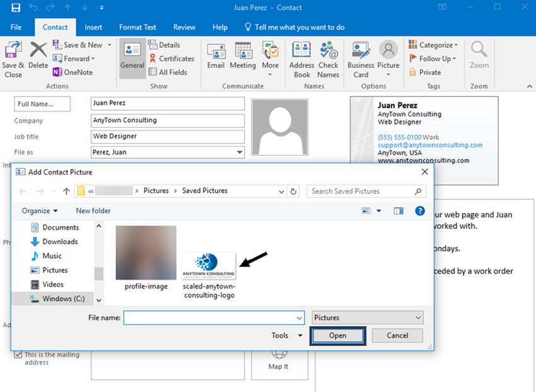Click the Next Item down arrow
This screenshot has width=536, height=392.
tap(84, 8)
